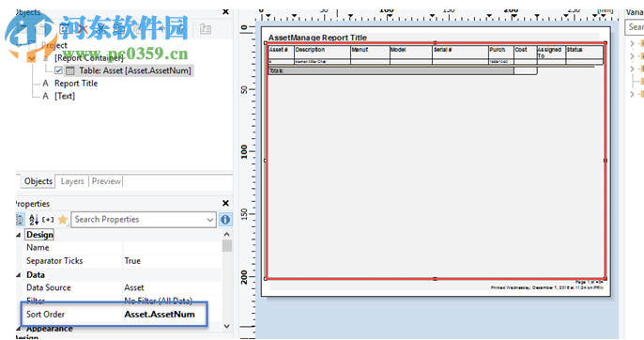Expand the first node in Variables panel
The image size is (644, 340).
click(632, 43)
